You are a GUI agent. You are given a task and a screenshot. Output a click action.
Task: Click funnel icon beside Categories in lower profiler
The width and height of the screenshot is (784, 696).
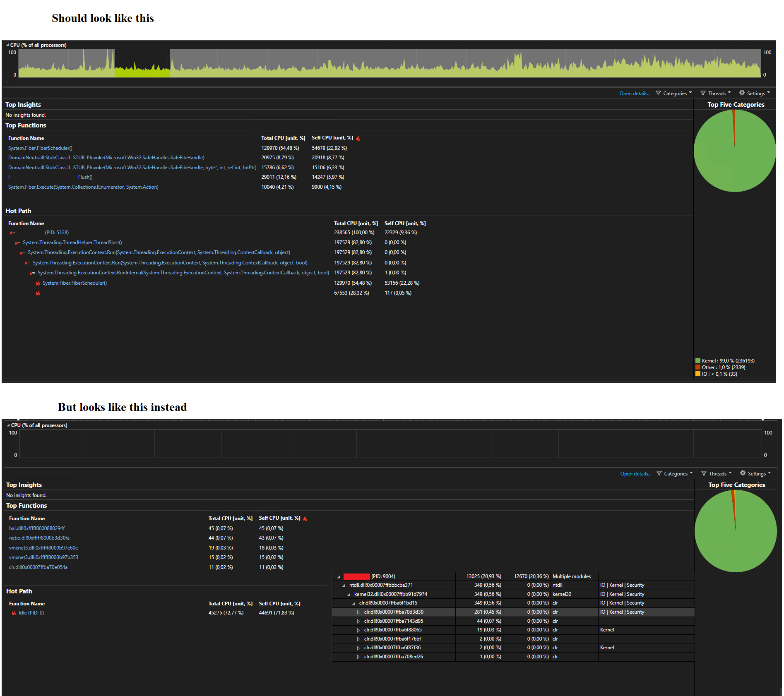click(x=659, y=473)
